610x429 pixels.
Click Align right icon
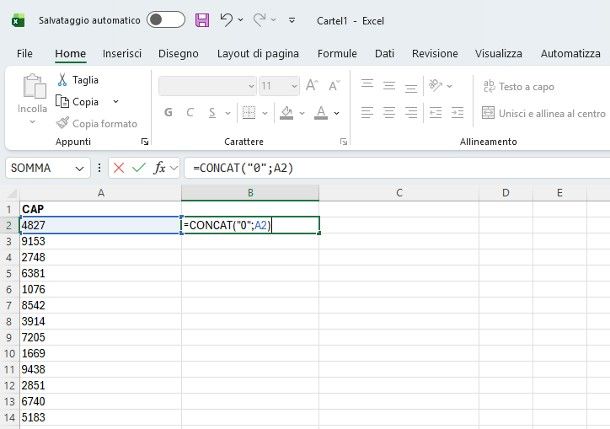411,113
